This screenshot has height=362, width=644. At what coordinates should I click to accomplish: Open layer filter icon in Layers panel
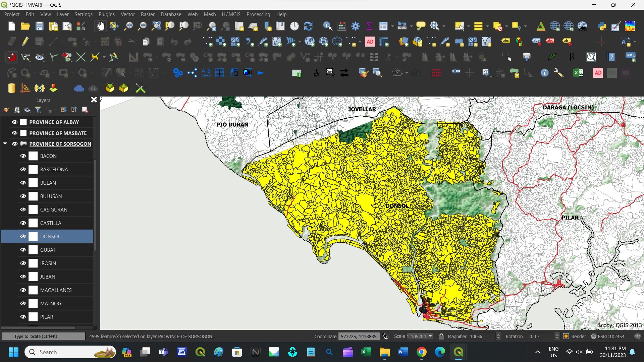(38, 110)
